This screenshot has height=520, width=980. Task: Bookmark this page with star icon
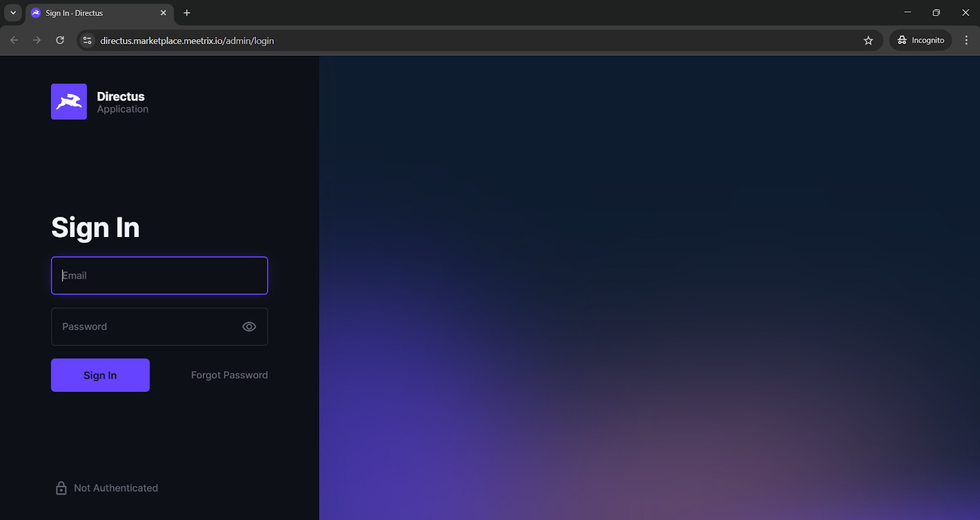tap(869, 40)
